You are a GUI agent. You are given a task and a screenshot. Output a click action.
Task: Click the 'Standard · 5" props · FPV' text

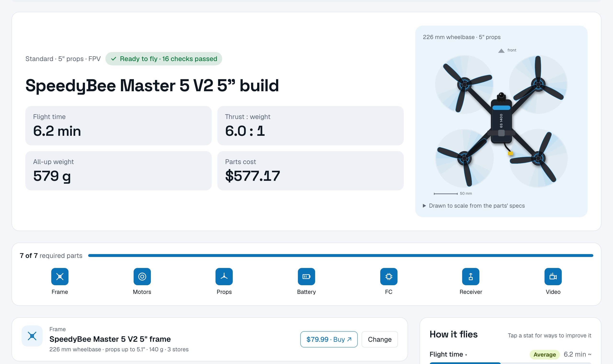pos(63,59)
